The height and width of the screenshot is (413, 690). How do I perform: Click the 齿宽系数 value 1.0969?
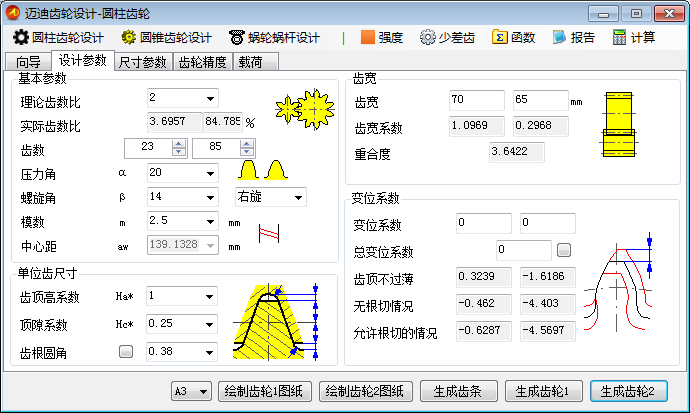477,126
